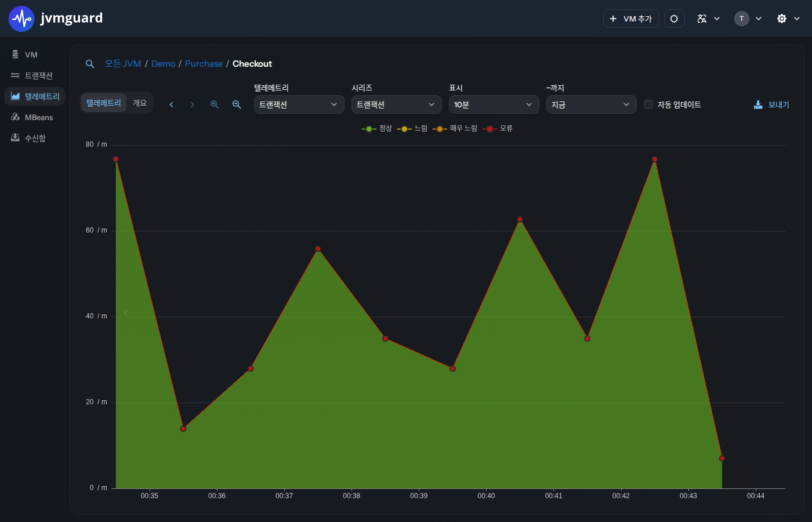Go to previous time range arrow

pyautogui.click(x=172, y=104)
